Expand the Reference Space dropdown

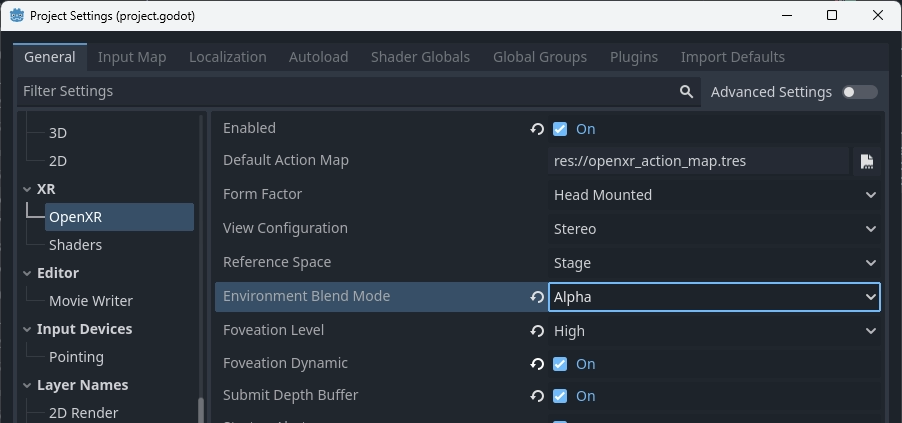click(x=714, y=263)
